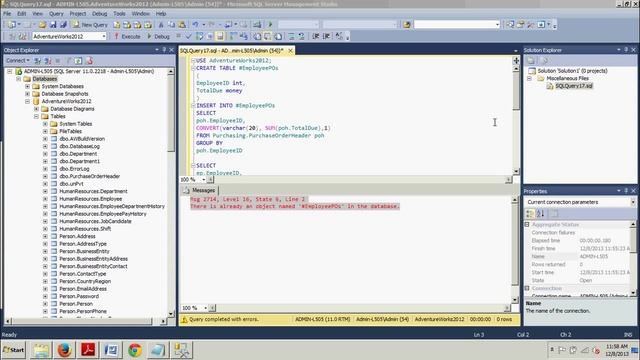Click the Save All icon
Screen dimensions: 640x360
click(63, 25)
